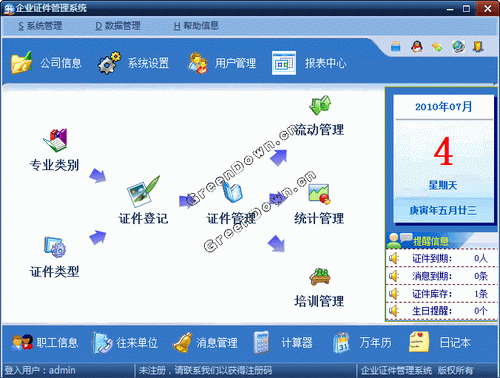
Task: Open 公司信息 folder icon
Action: 22,63
